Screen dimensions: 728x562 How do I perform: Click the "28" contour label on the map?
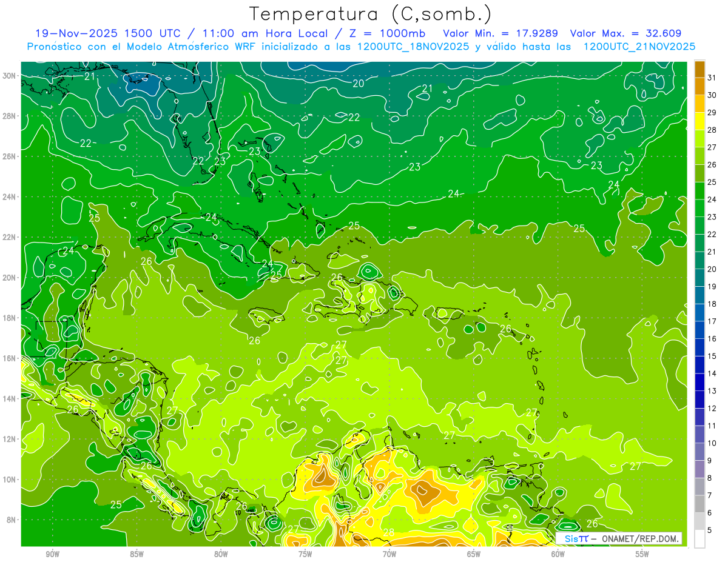pyautogui.click(x=389, y=532)
